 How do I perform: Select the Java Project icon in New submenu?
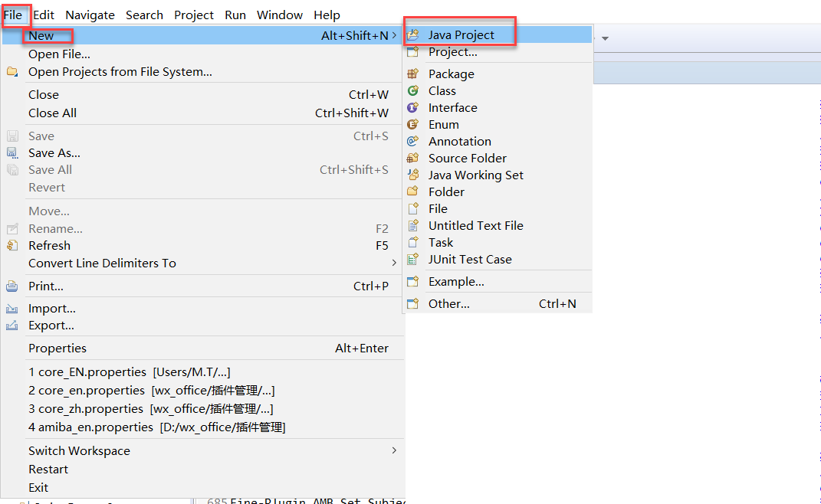pyautogui.click(x=413, y=34)
